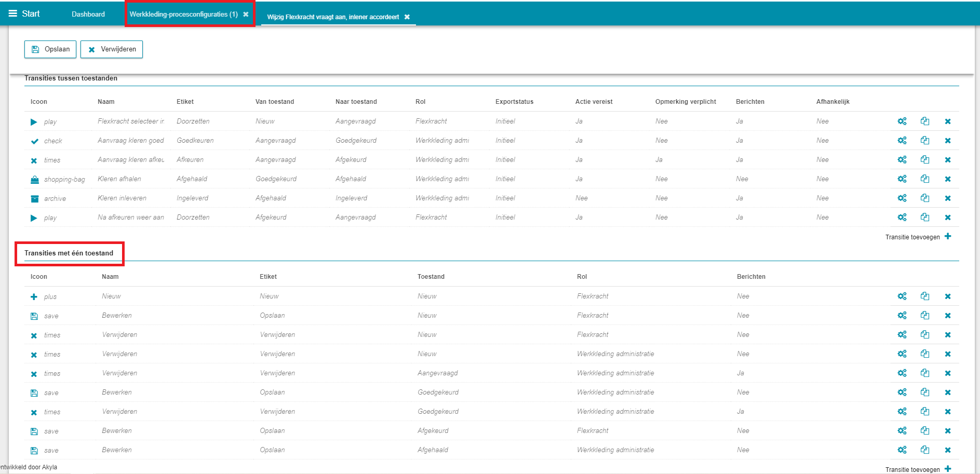
Task: Close the Werkkleding-procesconfiguraties tab
Action: pyautogui.click(x=246, y=15)
